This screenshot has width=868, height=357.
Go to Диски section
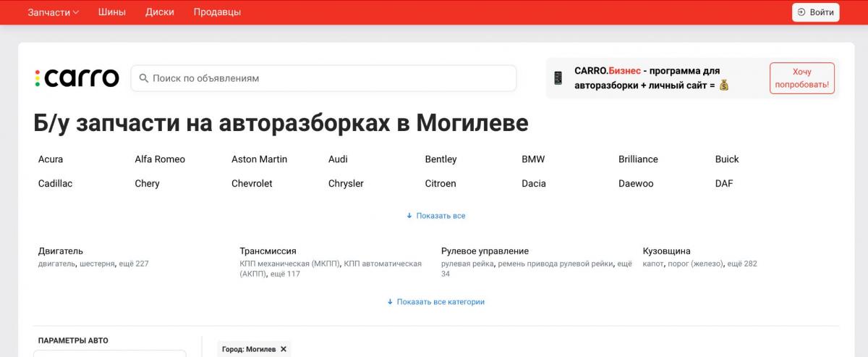click(x=160, y=12)
